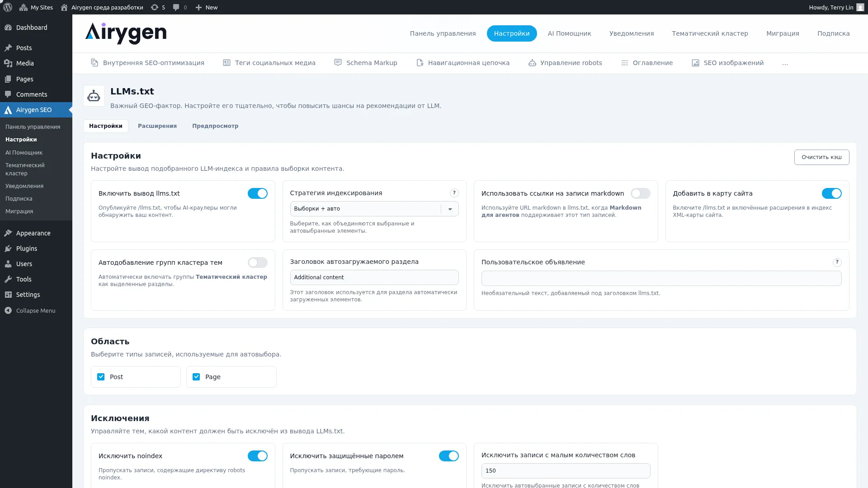The height and width of the screenshot is (488, 868).
Task: Enable Автодобавление групп кластера тем toggle
Action: pyautogui.click(x=258, y=263)
